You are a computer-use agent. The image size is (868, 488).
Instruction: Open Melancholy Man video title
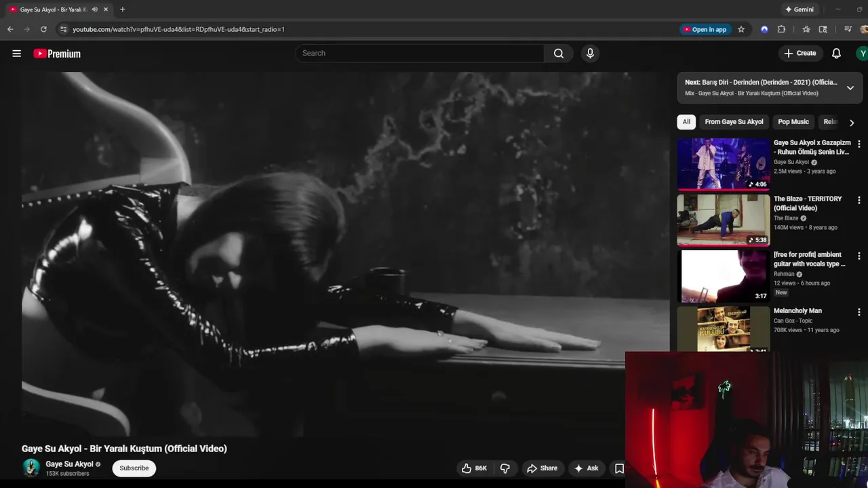797,311
